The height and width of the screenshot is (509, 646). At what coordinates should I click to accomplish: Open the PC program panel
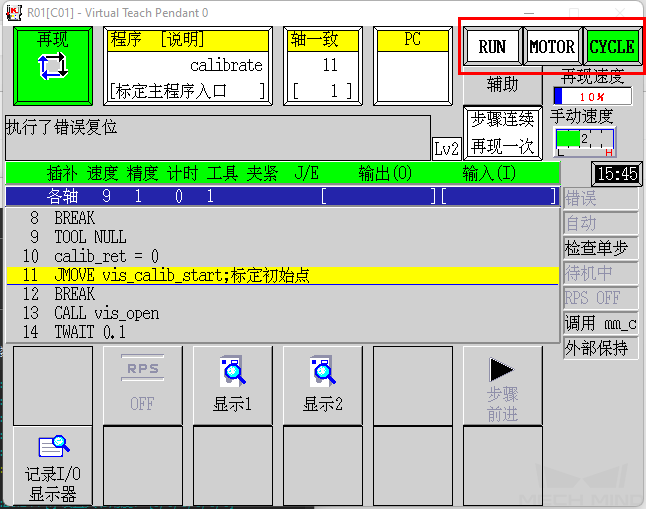[413, 66]
